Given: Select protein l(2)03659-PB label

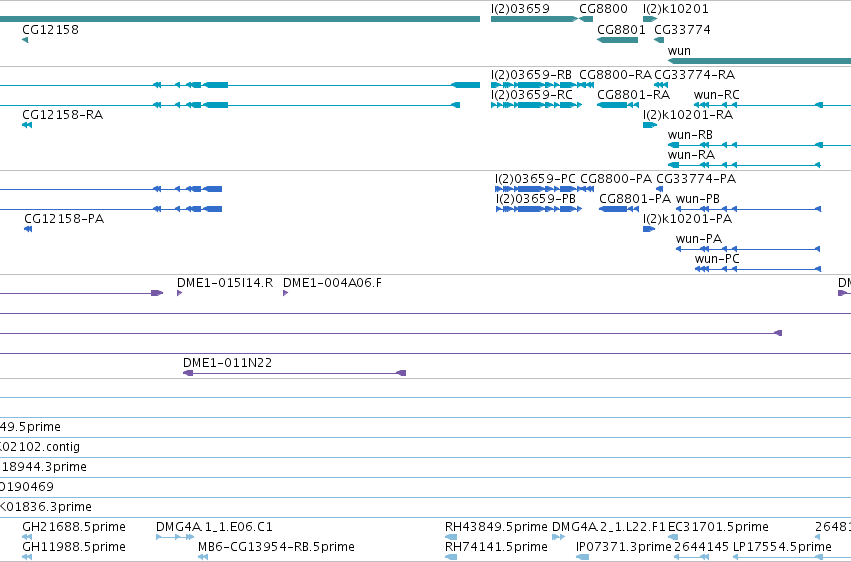Looking at the screenshot, I should (535, 199).
